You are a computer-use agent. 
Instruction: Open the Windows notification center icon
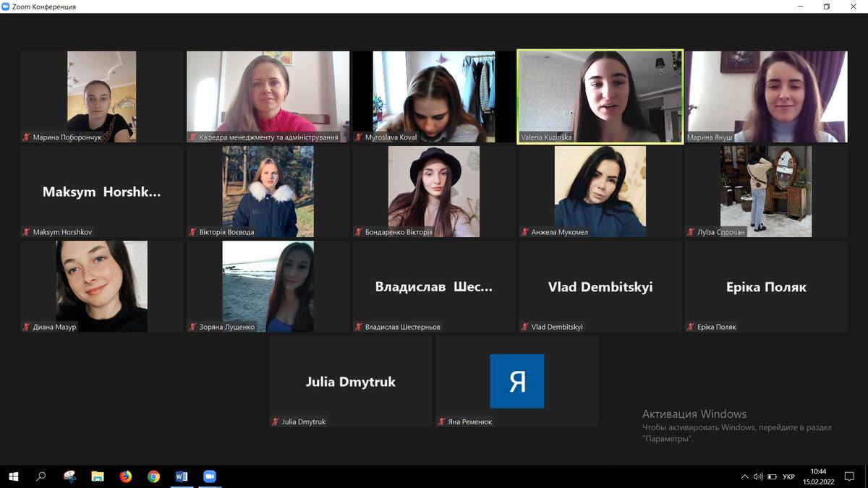[x=850, y=476]
